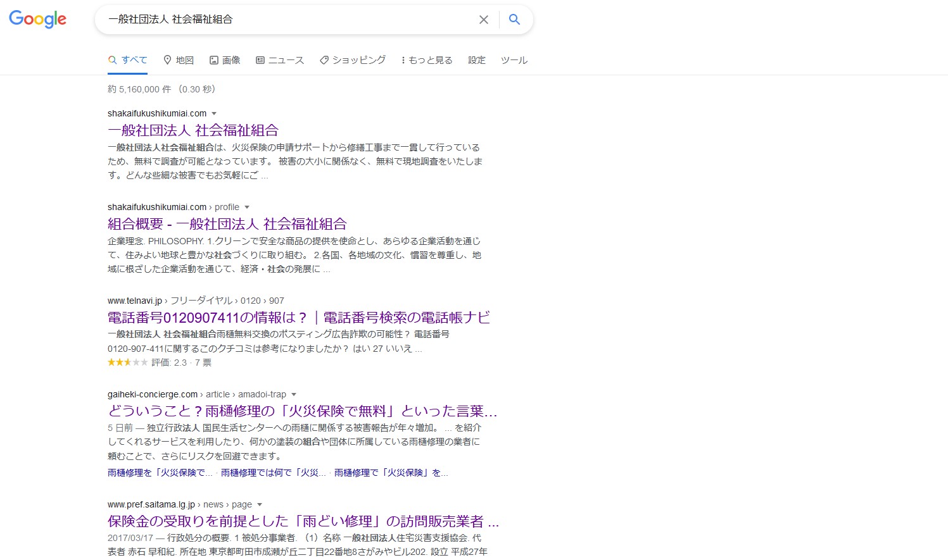Expand もっと見る menu
This screenshot has width=948, height=560.
(x=427, y=60)
